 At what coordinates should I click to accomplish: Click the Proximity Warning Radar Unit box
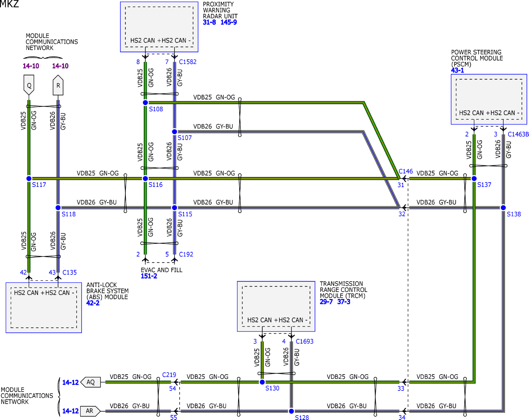click(159, 27)
